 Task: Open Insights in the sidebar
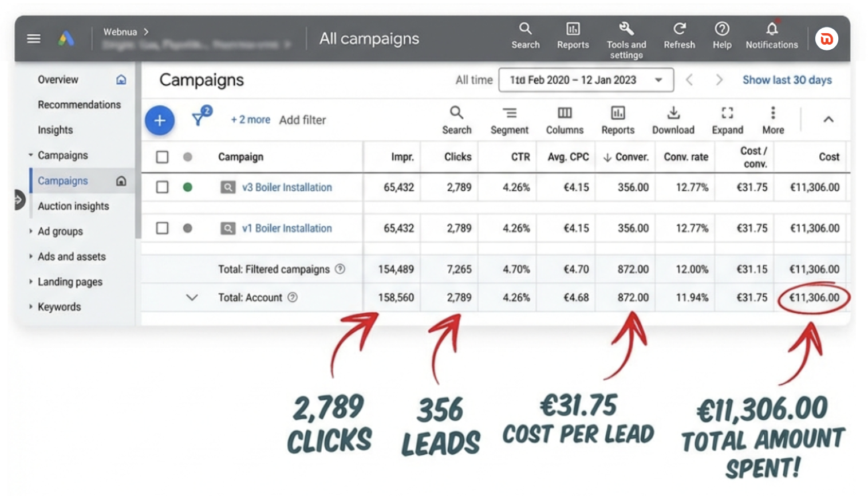click(x=55, y=130)
